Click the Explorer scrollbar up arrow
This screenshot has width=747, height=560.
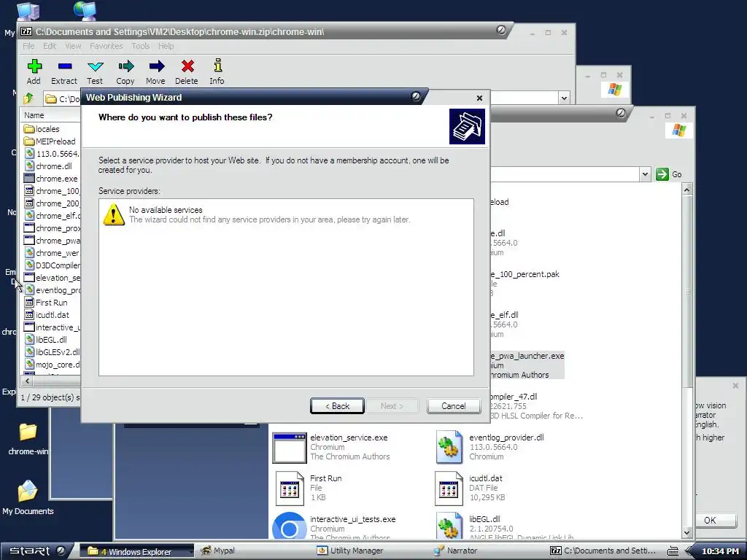687,190
